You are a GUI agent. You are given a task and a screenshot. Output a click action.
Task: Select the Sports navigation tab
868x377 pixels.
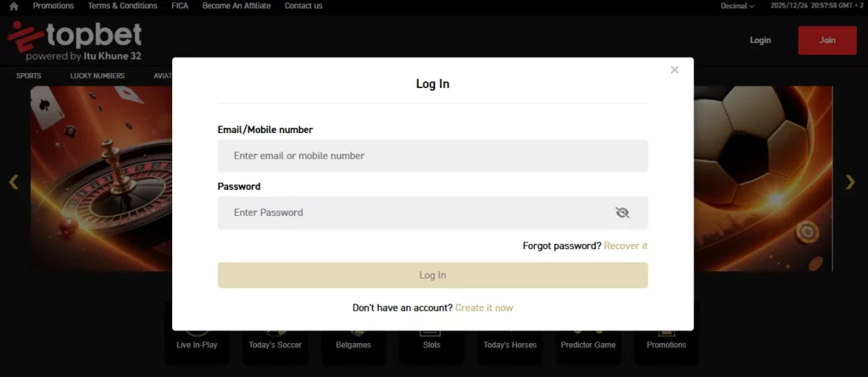click(29, 75)
